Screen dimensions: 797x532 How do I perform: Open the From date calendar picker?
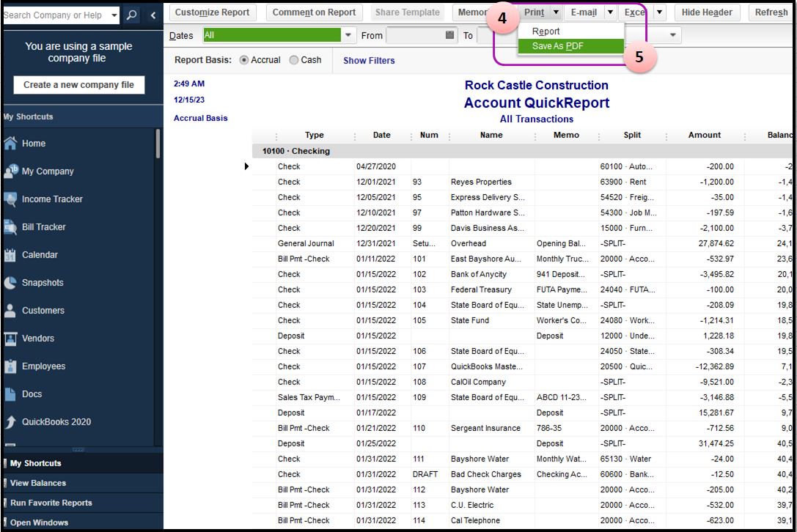point(449,35)
